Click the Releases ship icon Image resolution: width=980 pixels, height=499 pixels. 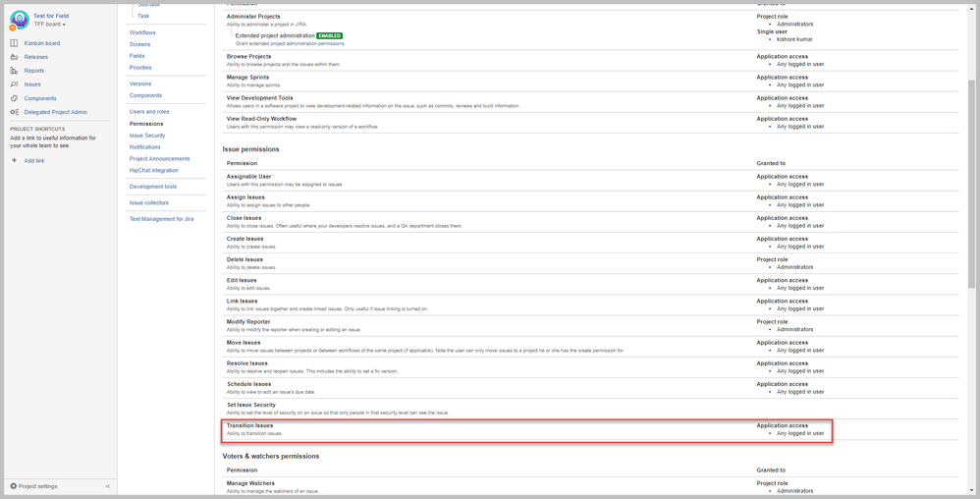tap(14, 57)
